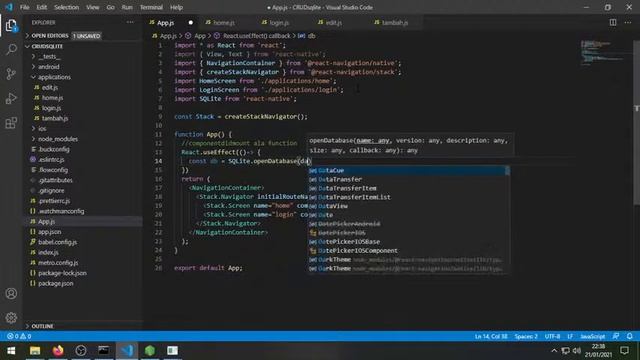Image resolution: width=640 pixels, height=360 pixels.
Task: Open the Help menu
Action: point(176,7)
